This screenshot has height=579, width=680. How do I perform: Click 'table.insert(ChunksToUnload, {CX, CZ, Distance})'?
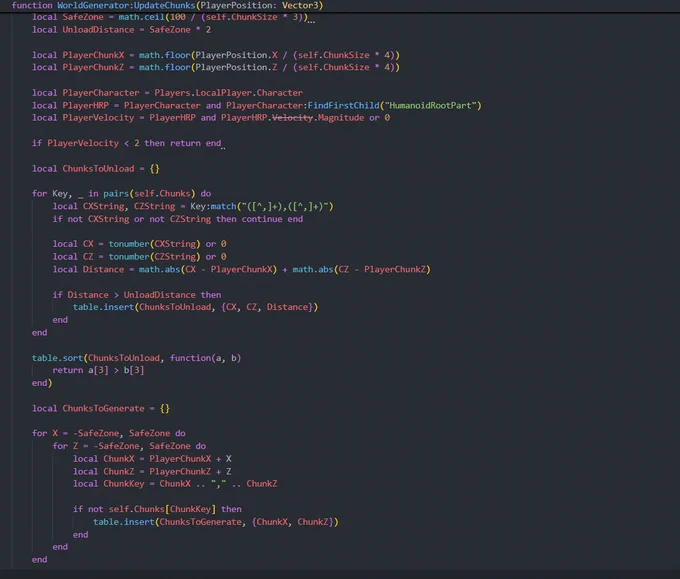click(195, 307)
